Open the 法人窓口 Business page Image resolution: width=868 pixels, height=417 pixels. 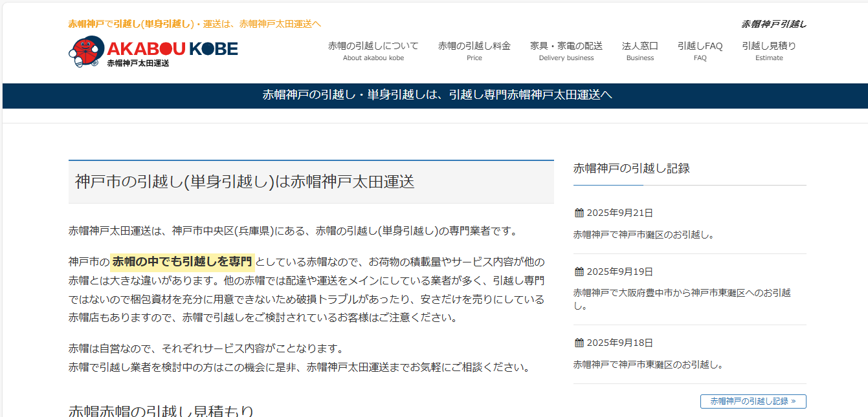pyautogui.click(x=640, y=50)
